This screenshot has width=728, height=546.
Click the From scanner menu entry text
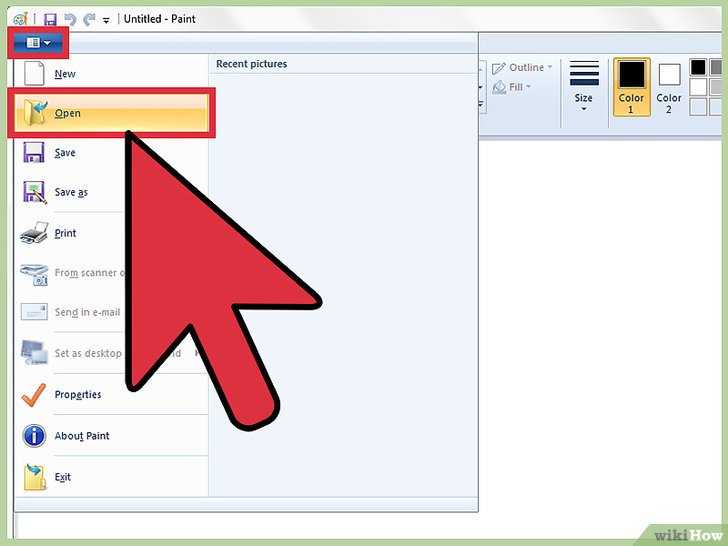[x=90, y=273]
